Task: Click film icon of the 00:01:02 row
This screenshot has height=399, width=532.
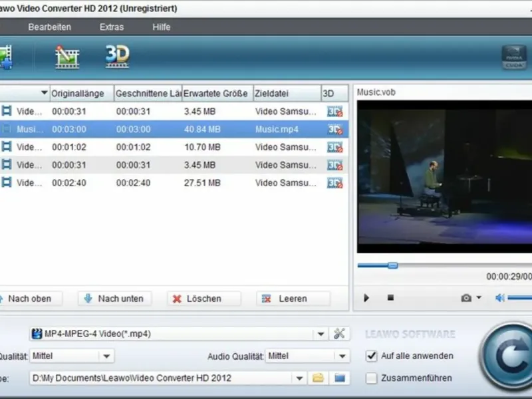Action: 7,147
